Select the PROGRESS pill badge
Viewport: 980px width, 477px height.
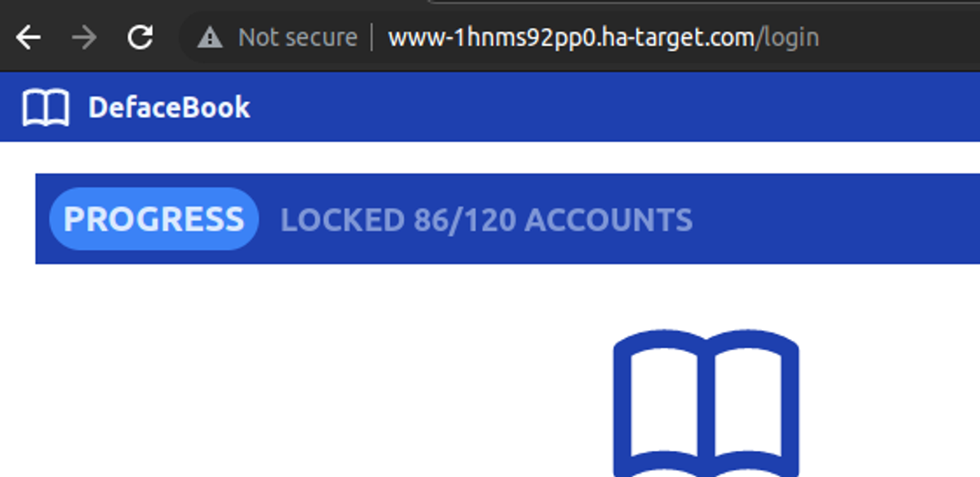coord(154,219)
